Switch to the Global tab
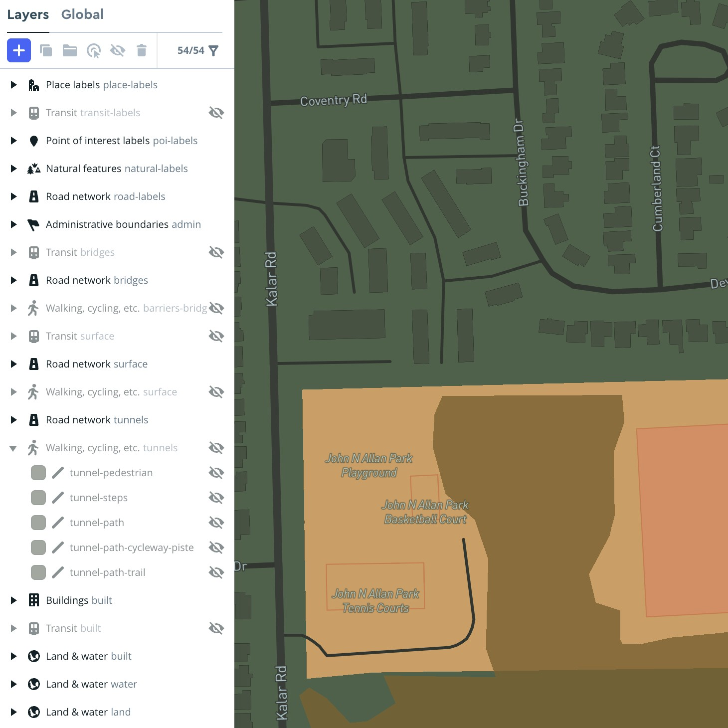728x728 pixels. point(82,14)
